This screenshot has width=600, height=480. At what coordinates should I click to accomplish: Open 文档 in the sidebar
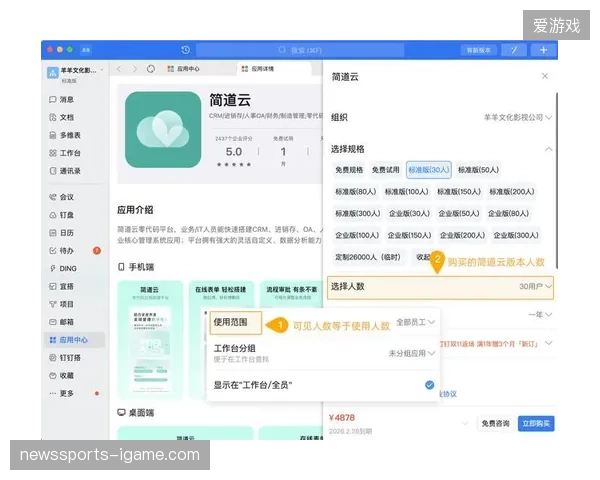62,118
